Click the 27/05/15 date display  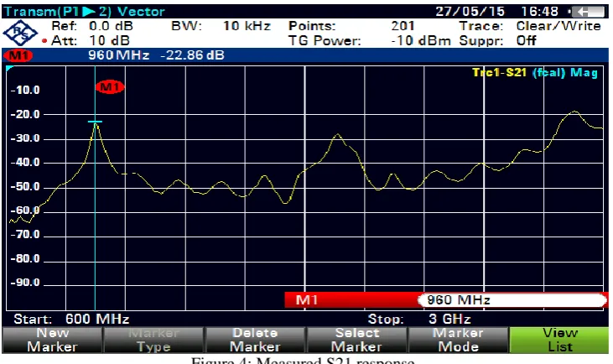pos(470,12)
